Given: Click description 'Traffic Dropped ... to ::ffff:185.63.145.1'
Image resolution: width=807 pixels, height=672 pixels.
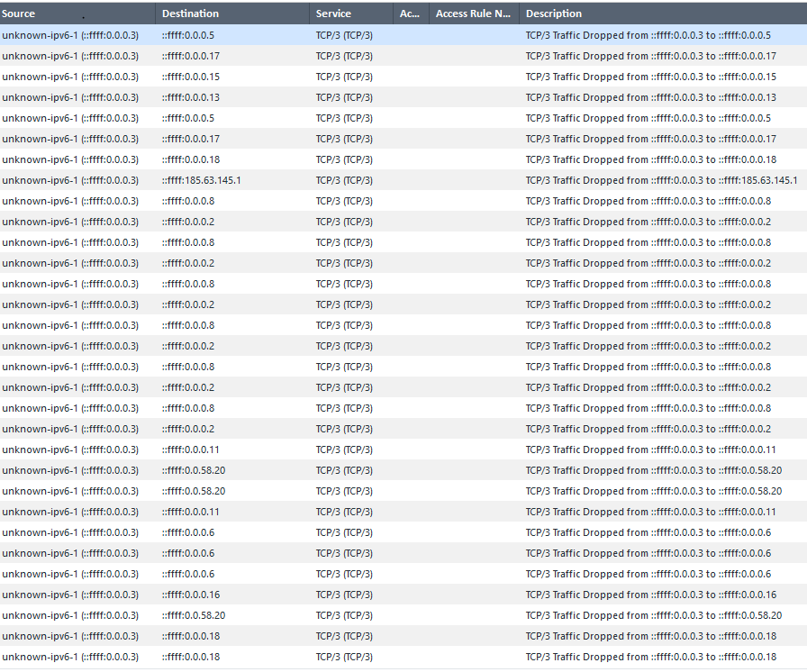Looking at the screenshot, I should (661, 180).
